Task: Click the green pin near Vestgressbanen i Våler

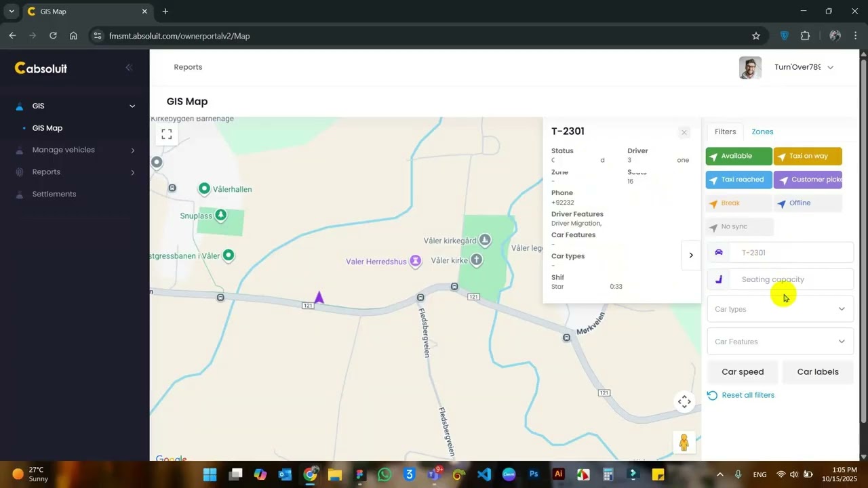Action: coord(229,256)
